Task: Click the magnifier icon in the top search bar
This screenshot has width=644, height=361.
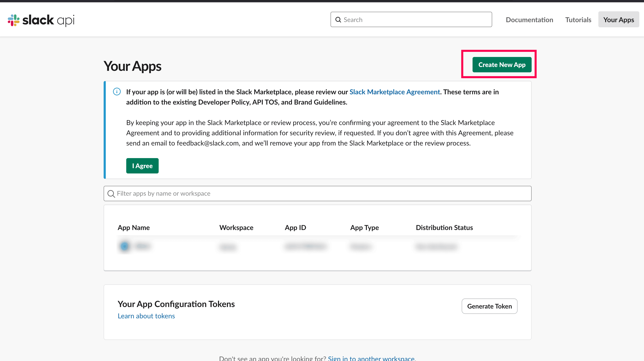Action: click(x=338, y=19)
